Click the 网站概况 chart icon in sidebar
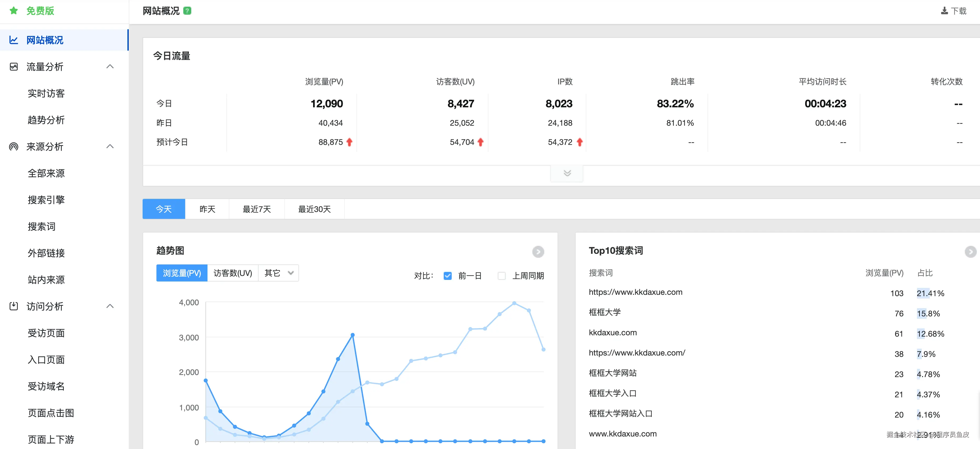This screenshot has width=980, height=449. coord(14,40)
